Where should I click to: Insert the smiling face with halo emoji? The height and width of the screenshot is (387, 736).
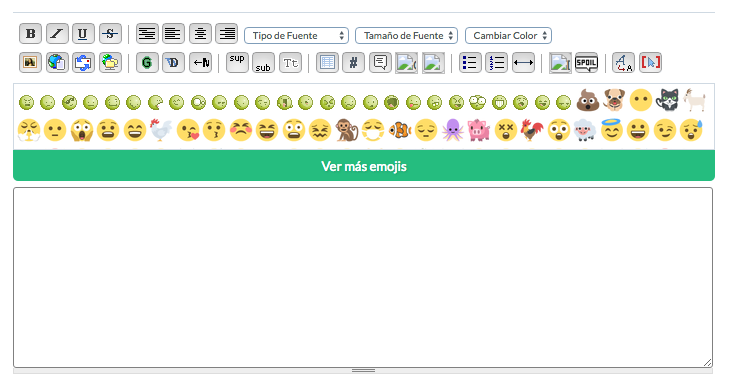[612, 130]
